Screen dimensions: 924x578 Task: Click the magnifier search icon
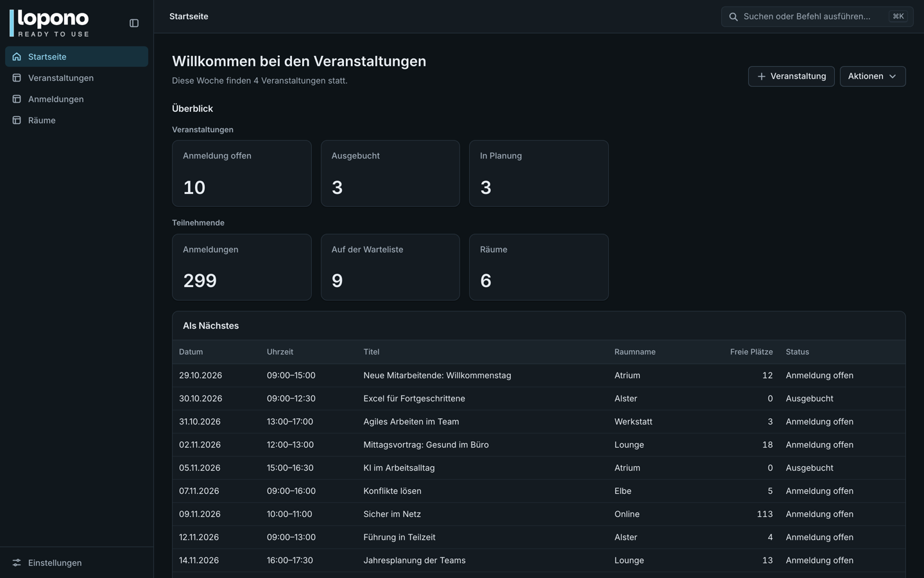(733, 17)
